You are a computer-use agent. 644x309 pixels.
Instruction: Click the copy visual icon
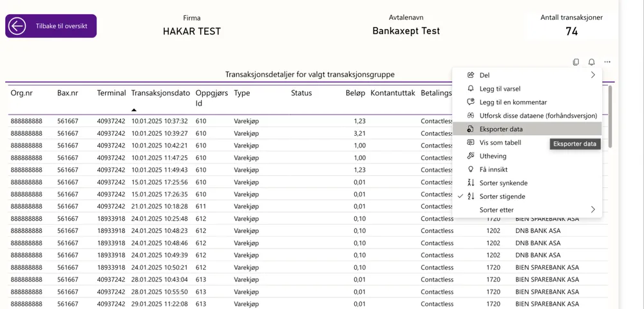click(x=576, y=62)
